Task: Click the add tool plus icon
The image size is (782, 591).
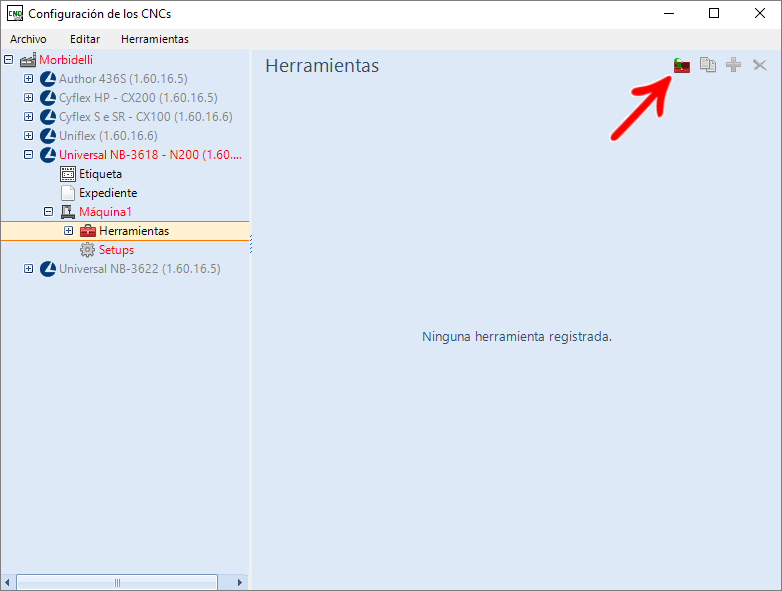Action: pos(733,65)
